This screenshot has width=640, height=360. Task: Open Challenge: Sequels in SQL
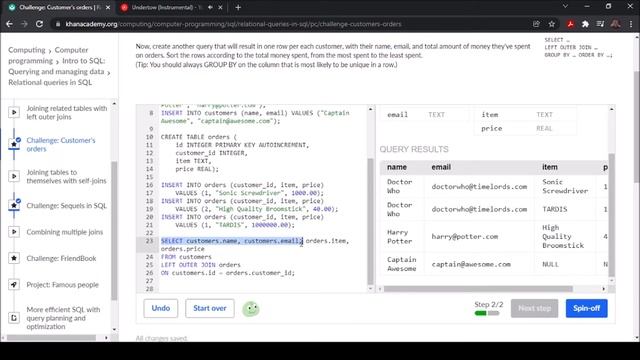click(66, 205)
